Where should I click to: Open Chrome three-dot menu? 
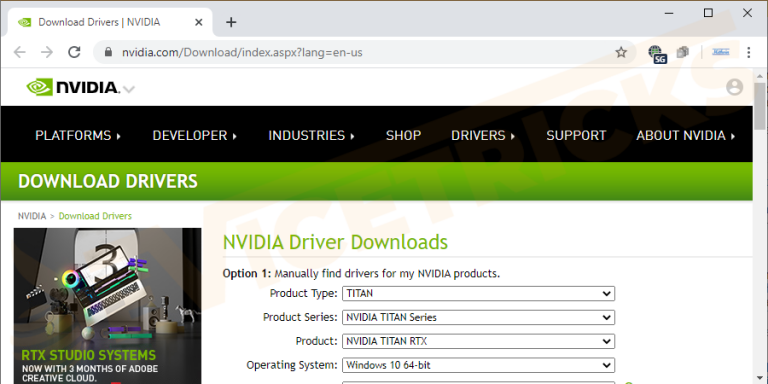pyautogui.click(x=748, y=52)
